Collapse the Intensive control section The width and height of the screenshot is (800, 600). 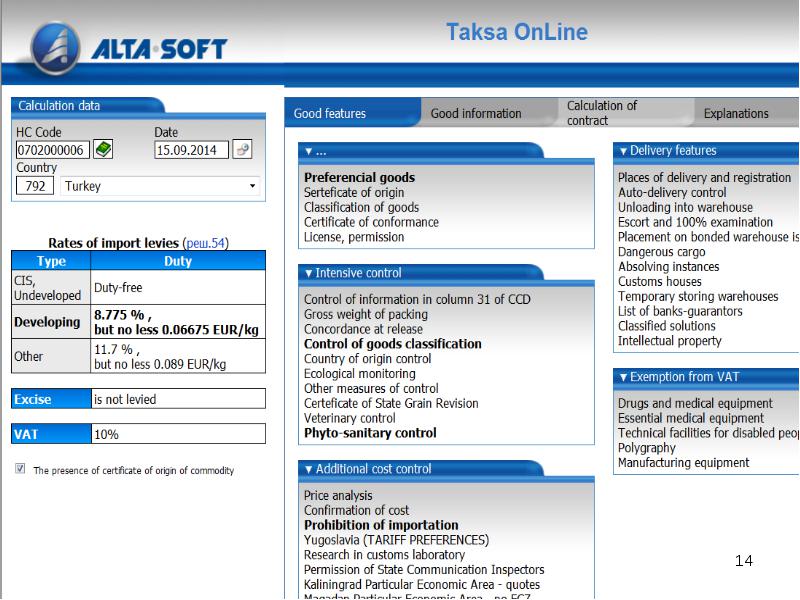(308, 273)
